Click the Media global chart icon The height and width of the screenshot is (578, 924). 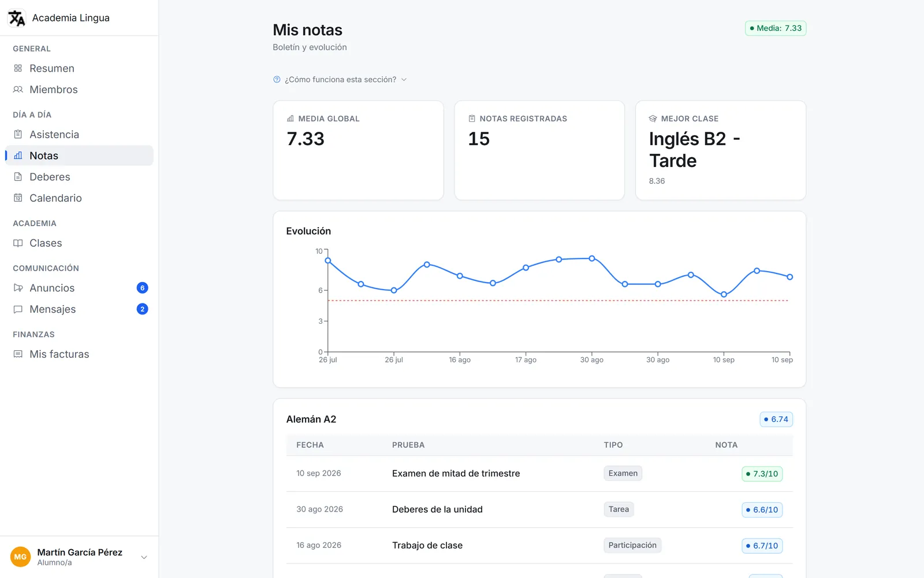[290, 118]
